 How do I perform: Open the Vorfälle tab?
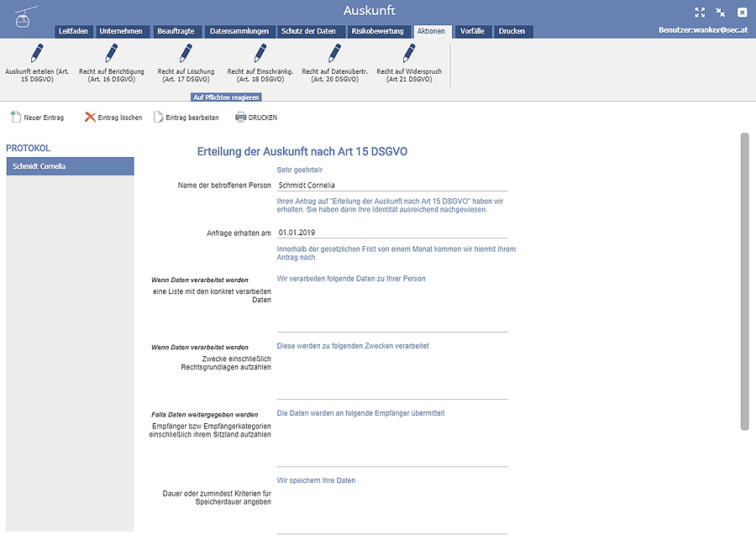472,32
